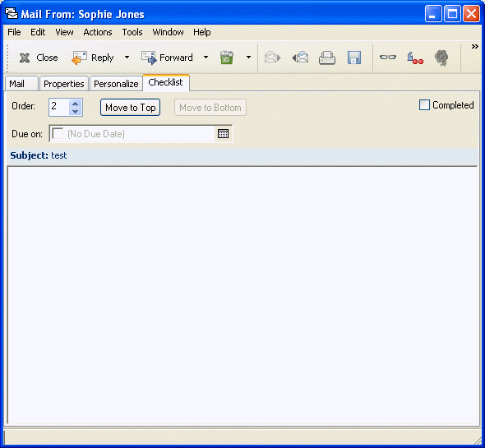
Task: Open the Edit menu
Action: pyautogui.click(x=38, y=32)
